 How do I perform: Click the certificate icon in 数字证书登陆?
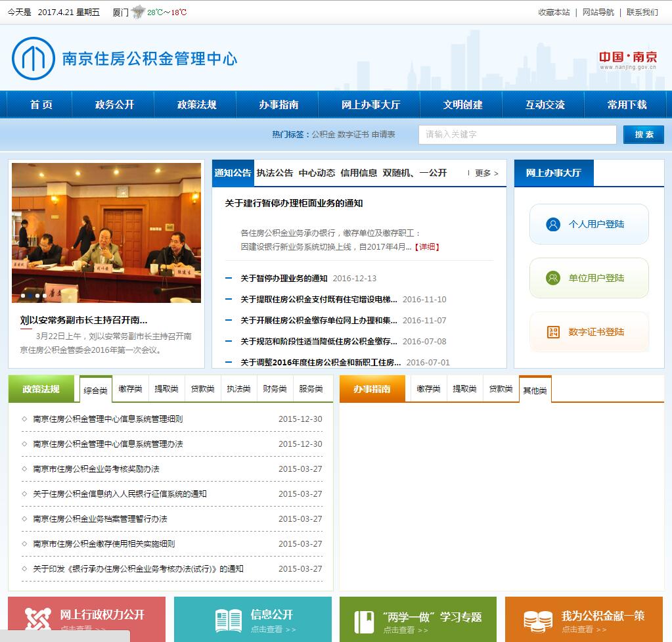pos(553,332)
